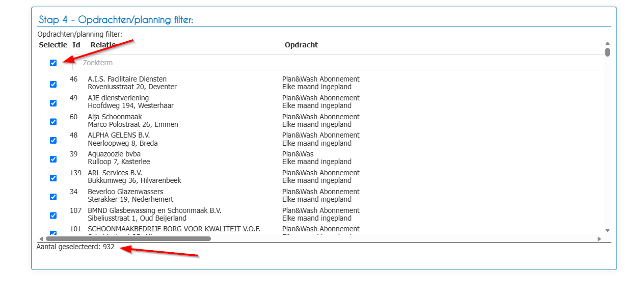Click 'Plan&Was' order for Aquazoozle bvba
Image resolution: width=644 pixels, height=295 pixels.
click(x=298, y=154)
